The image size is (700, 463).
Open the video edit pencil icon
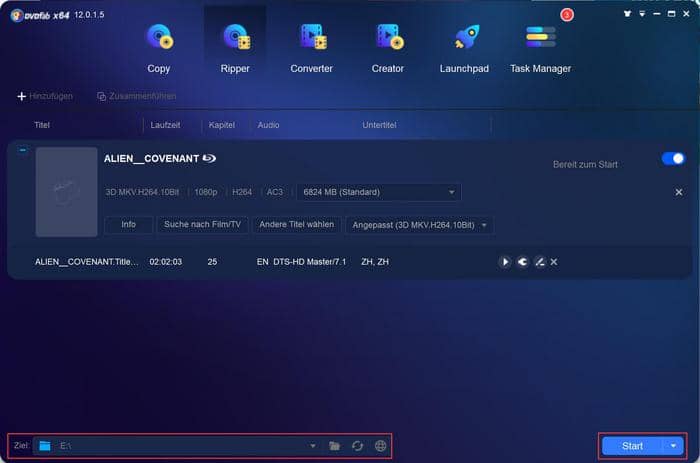[x=539, y=262]
